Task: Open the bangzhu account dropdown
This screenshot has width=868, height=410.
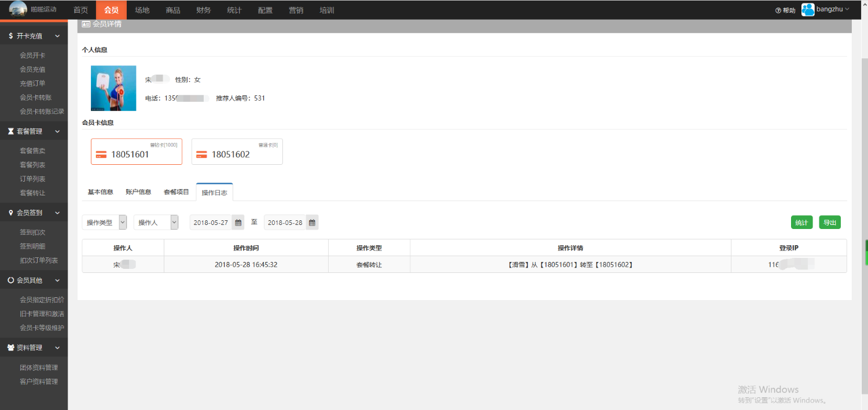Action: pos(833,9)
